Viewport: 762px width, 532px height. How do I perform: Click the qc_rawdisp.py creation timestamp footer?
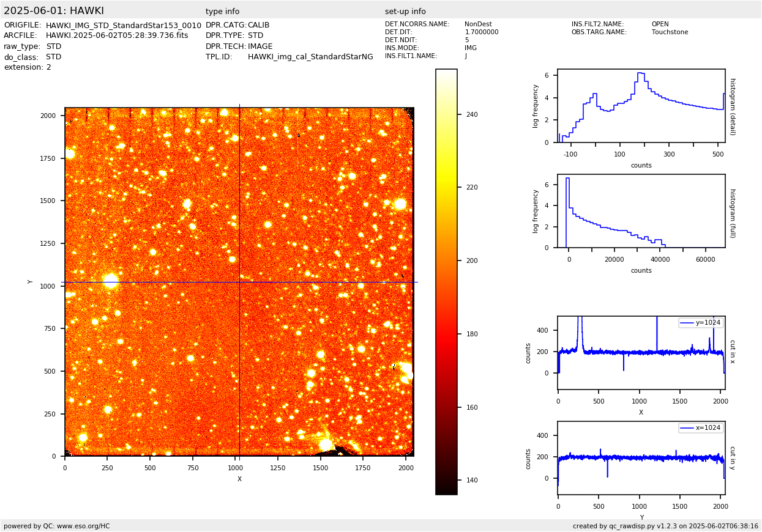tap(665, 526)
